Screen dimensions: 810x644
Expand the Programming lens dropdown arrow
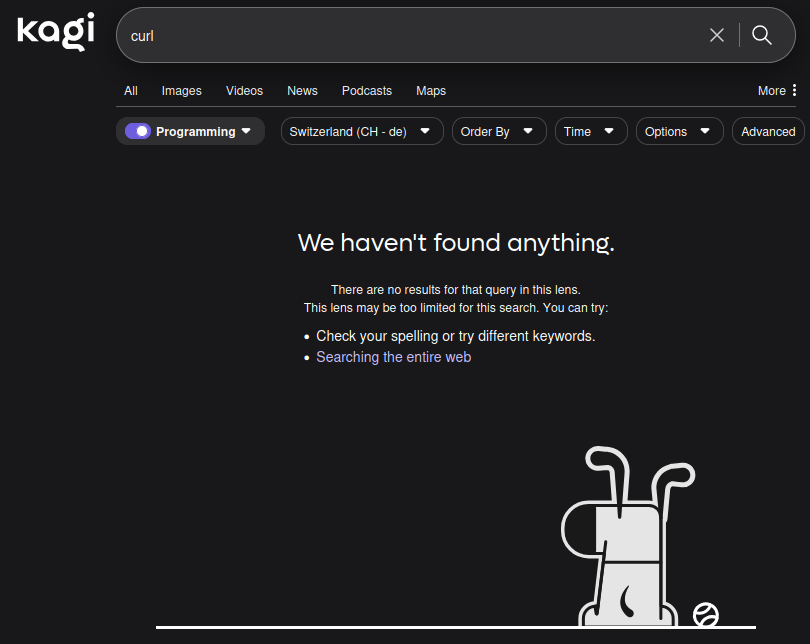[x=246, y=131]
